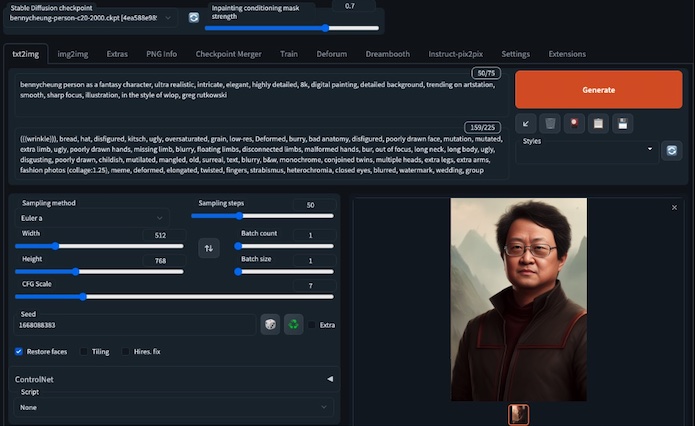Clear the prompt with the trash icon

[x=550, y=123]
